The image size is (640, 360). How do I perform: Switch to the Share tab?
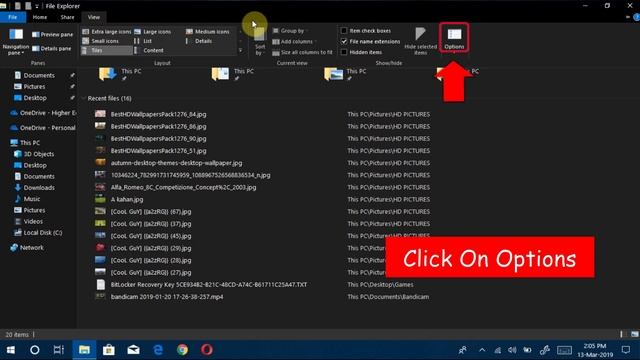67,17
